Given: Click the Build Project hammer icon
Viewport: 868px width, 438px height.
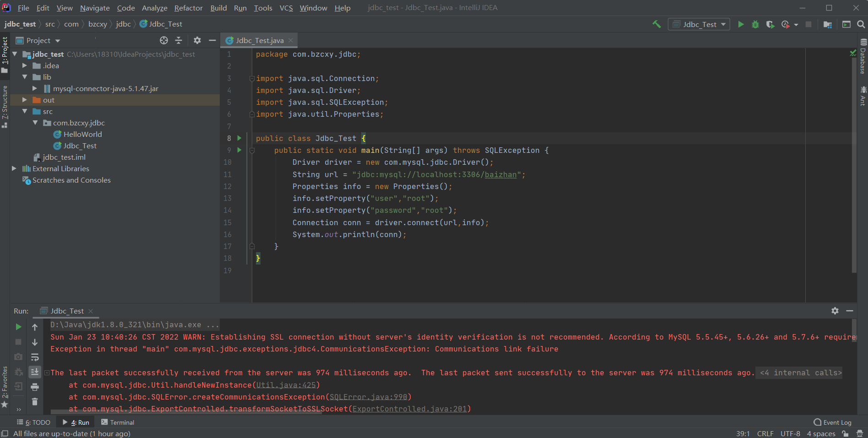Looking at the screenshot, I should coord(656,24).
